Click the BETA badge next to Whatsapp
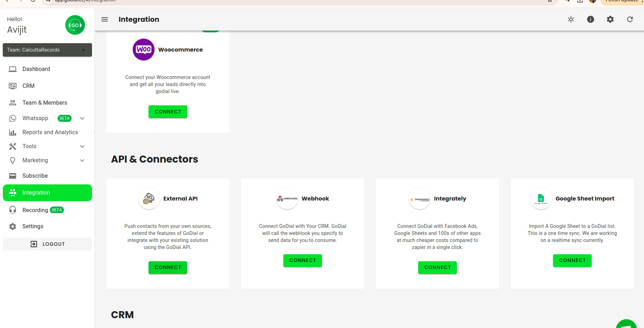The width and height of the screenshot is (644, 328). [65, 118]
